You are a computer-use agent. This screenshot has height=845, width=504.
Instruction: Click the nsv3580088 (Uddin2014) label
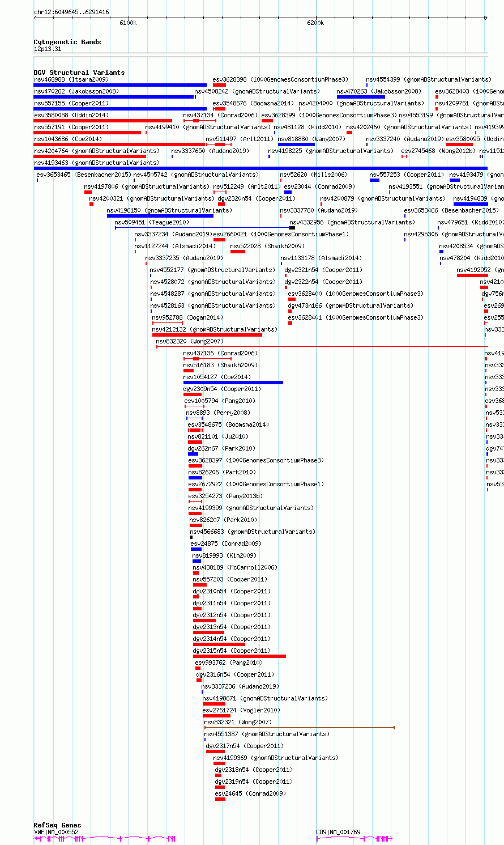click(71, 115)
